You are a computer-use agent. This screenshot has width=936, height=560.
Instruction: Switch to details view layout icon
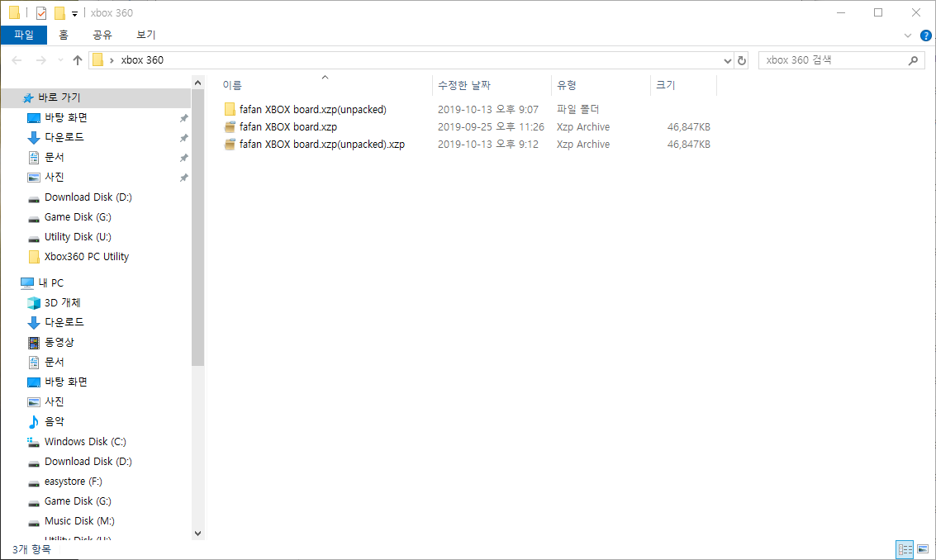tap(905, 548)
